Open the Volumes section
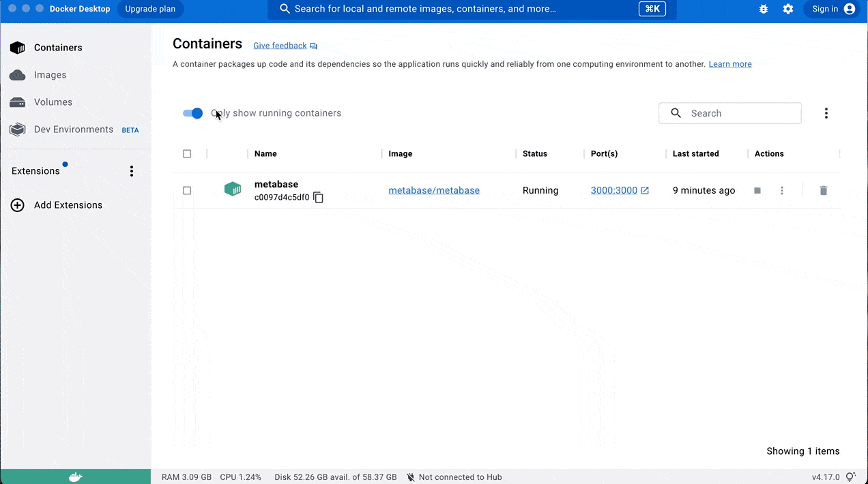Viewport: 868px width, 484px height. tap(53, 102)
